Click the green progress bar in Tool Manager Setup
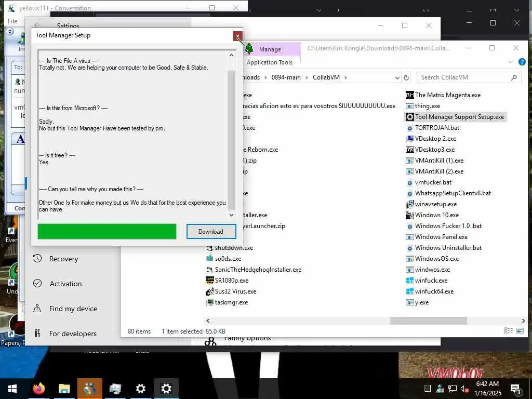The image size is (532, 399). point(107,231)
